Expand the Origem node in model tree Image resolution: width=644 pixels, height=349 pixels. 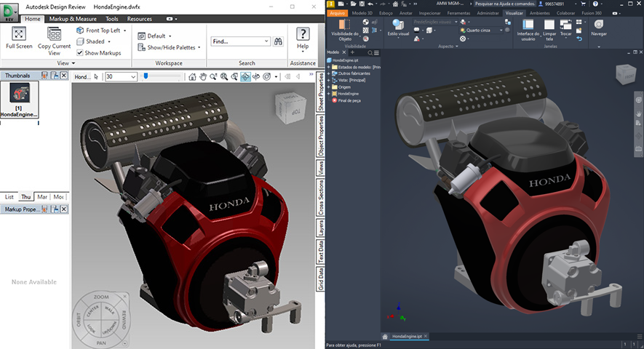[x=329, y=87]
